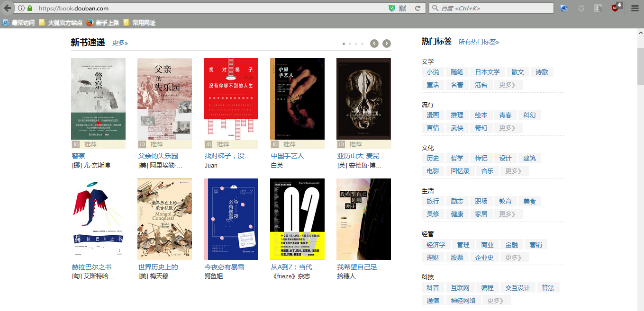This screenshot has height=311, width=644.
Task: Select the 经济学 tag
Action: (436, 245)
